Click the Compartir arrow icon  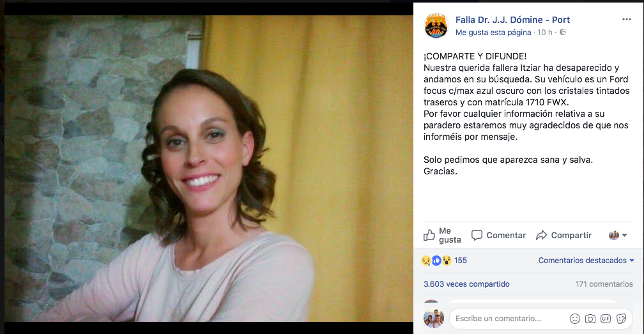(x=541, y=235)
